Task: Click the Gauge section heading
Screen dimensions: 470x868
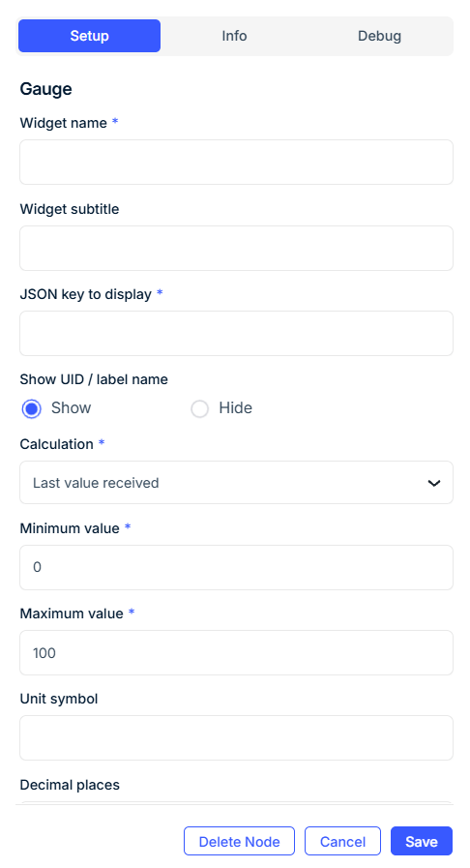Action: click(45, 89)
